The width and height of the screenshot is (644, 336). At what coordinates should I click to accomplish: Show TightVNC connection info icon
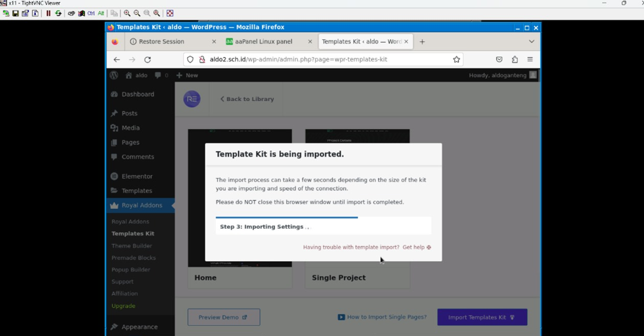(35, 13)
